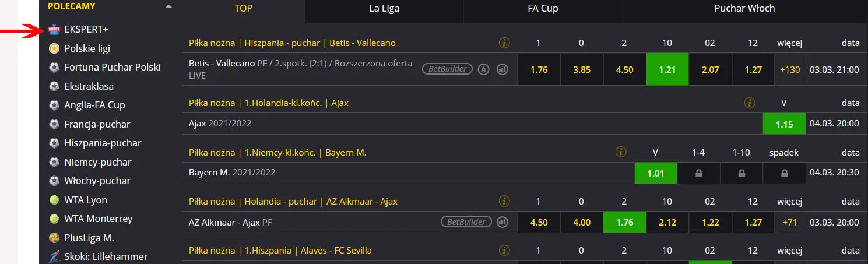Screen dimensions: 868x264
Task: Expand +130 more bets for Betis match
Action: click(x=790, y=69)
